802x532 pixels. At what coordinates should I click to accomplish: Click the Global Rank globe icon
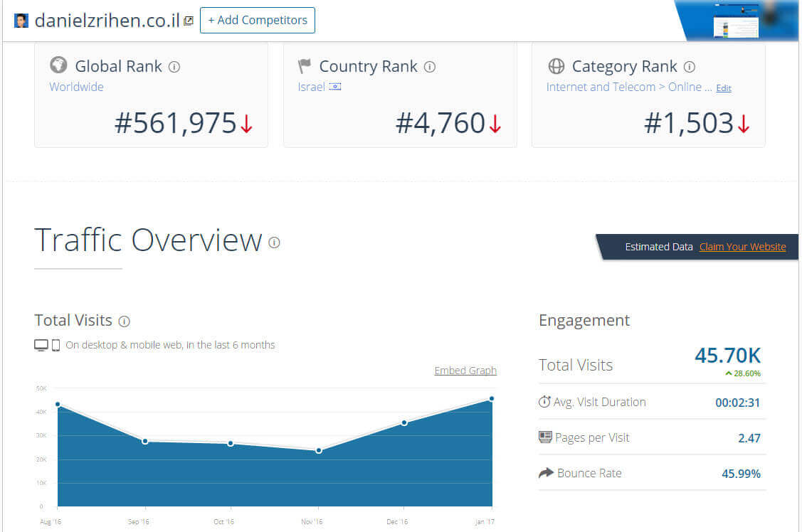click(58, 65)
